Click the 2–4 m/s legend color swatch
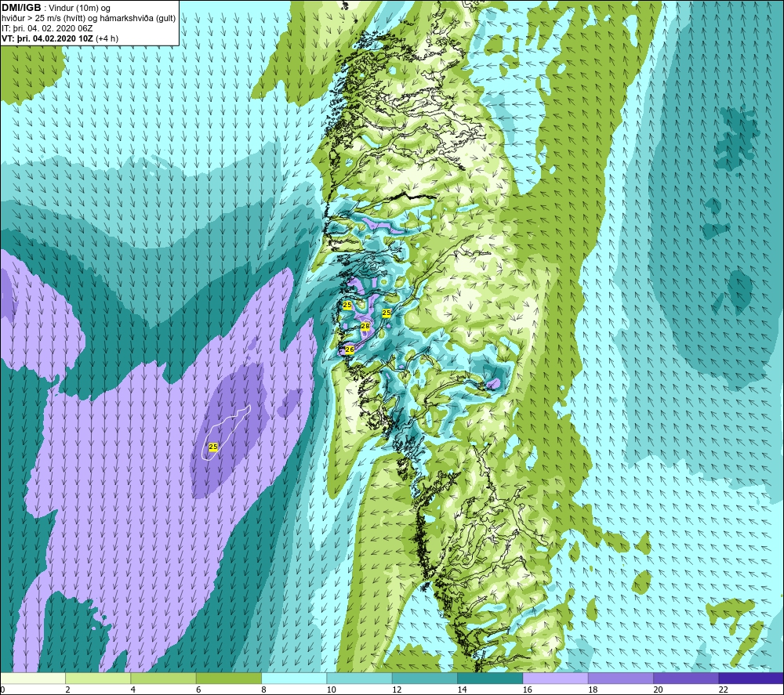Image resolution: width=784 pixels, height=695 pixels. [98, 678]
